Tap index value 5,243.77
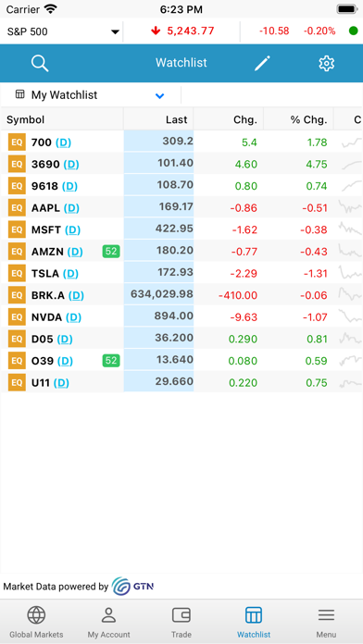This screenshot has height=644, width=363. (191, 31)
